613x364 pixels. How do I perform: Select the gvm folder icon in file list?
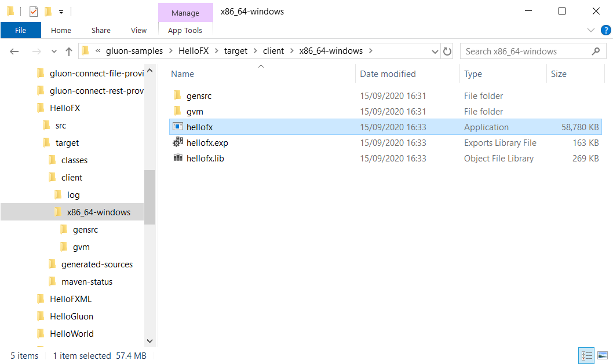pos(177,111)
